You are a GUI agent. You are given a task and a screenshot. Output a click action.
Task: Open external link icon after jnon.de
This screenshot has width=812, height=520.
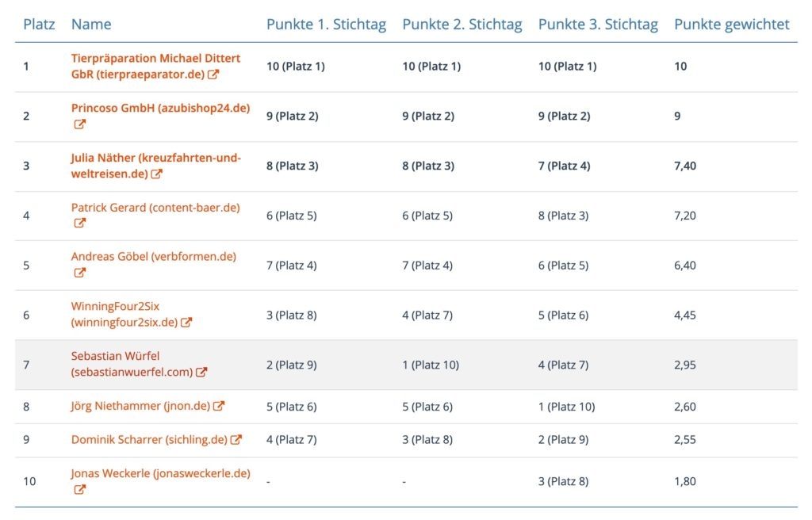point(219,406)
